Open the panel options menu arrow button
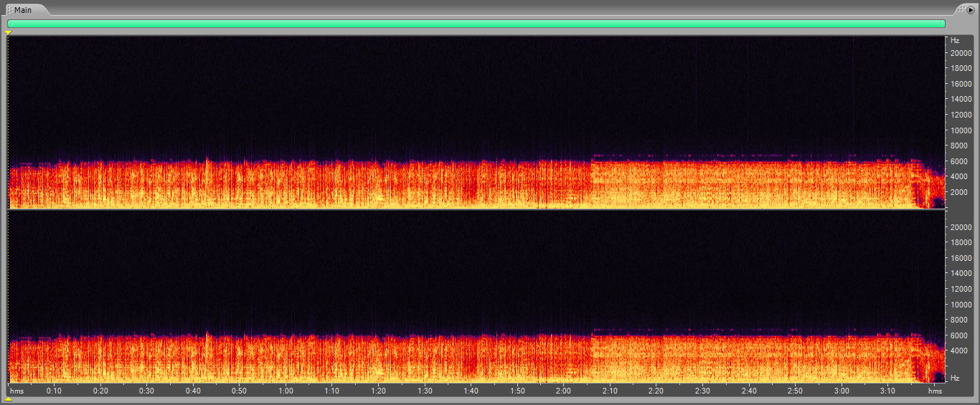The width and height of the screenshot is (980, 405). pos(970,10)
